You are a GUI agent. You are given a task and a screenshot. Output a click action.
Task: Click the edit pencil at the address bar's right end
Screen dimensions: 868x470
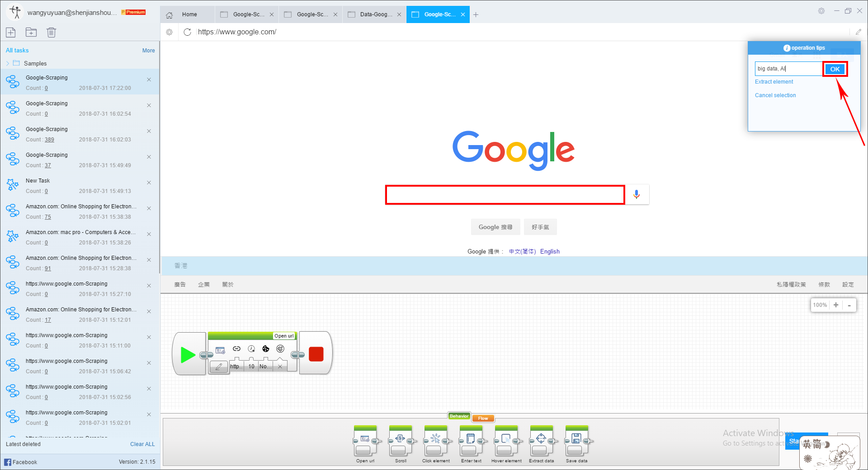click(x=858, y=32)
